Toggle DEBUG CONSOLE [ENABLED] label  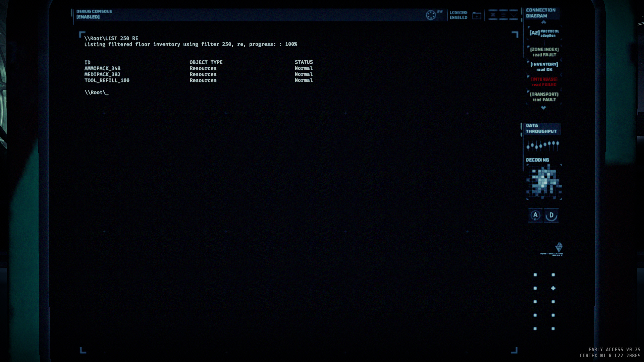[94, 14]
